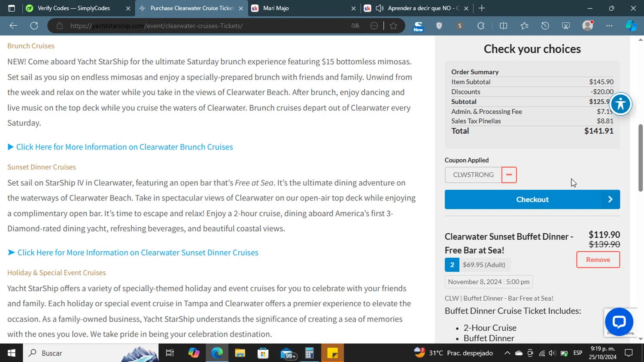
Task: Click the taskbar Buscar search box
Action: pos(91,353)
